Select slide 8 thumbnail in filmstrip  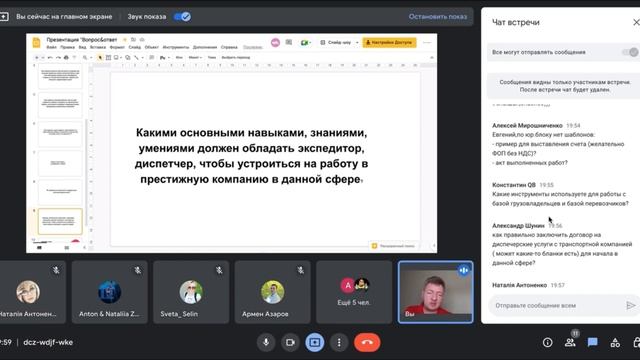(x=60, y=192)
